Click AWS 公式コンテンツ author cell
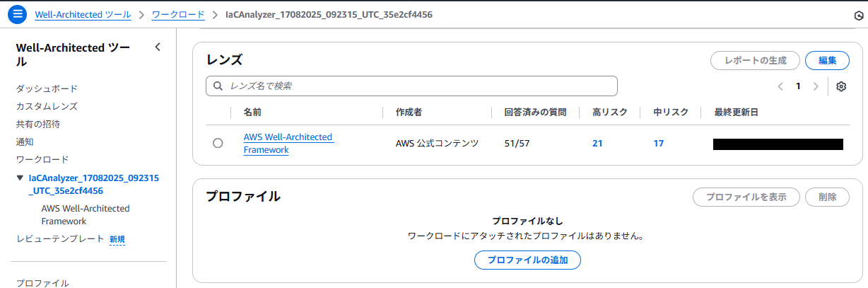868x288 pixels. [438, 143]
